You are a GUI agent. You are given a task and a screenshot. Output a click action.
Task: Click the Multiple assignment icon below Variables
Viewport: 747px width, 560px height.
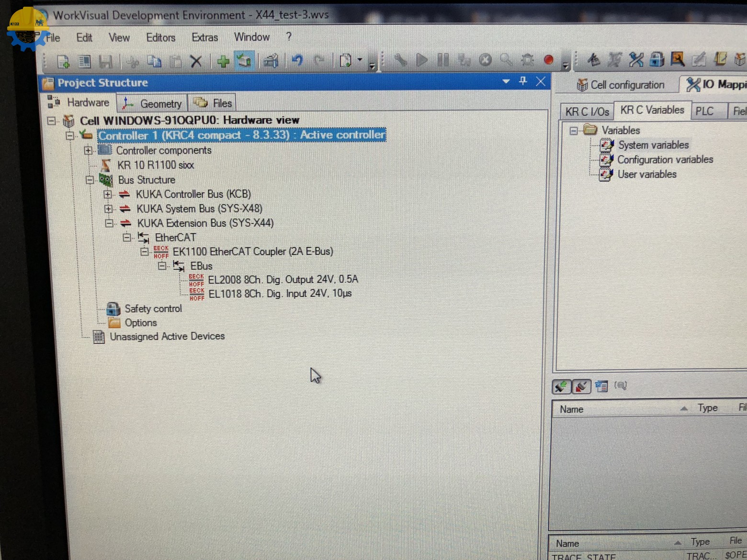pyautogui.click(x=601, y=386)
